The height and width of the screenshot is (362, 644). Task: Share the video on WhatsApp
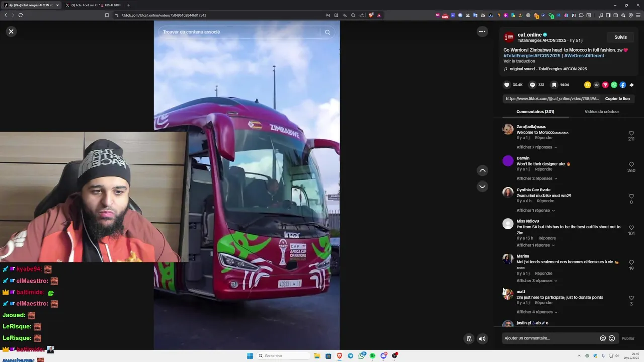tap(614, 85)
